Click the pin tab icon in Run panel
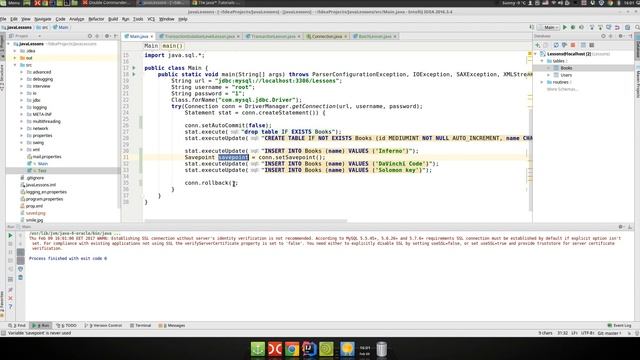 tap(11, 289)
